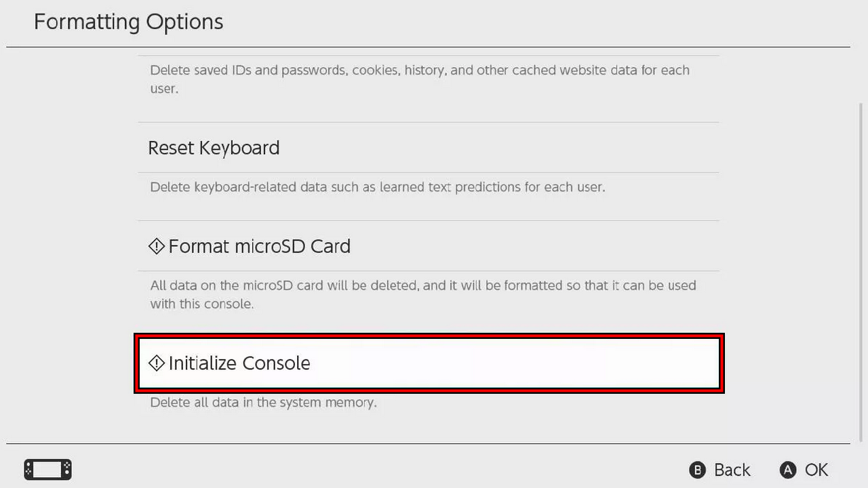868x488 pixels.
Task: Select the Reset Keyboard heading text
Action: tap(214, 148)
